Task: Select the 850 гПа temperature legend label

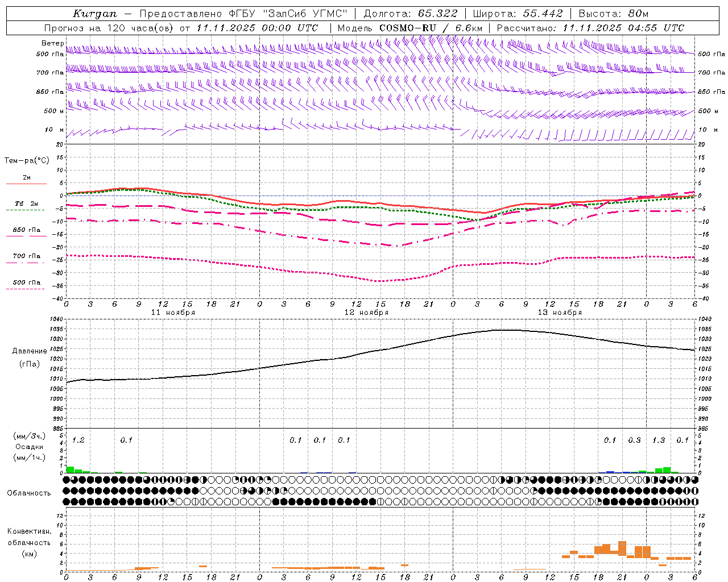Action: pos(27,230)
